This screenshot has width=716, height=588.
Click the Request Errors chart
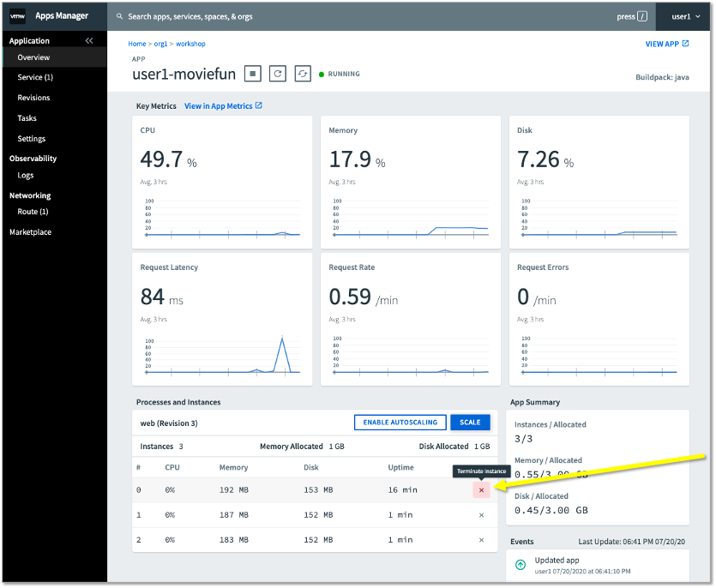[599, 355]
